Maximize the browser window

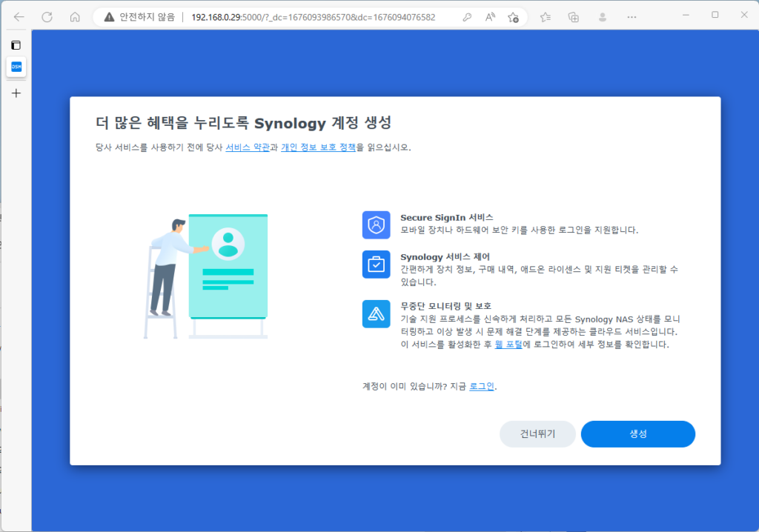click(715, 16)
